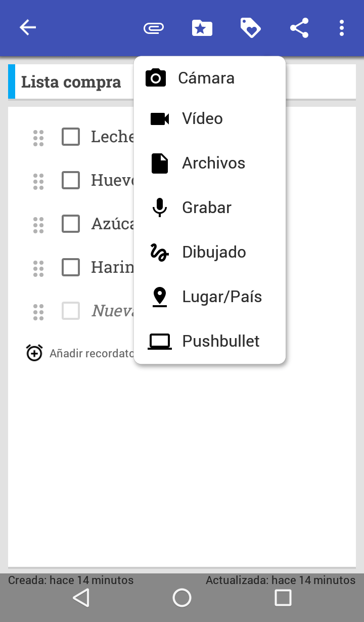Mark the Azúcar item checkbox
This screenshot has height=622, width=364.
coord(71,224)
